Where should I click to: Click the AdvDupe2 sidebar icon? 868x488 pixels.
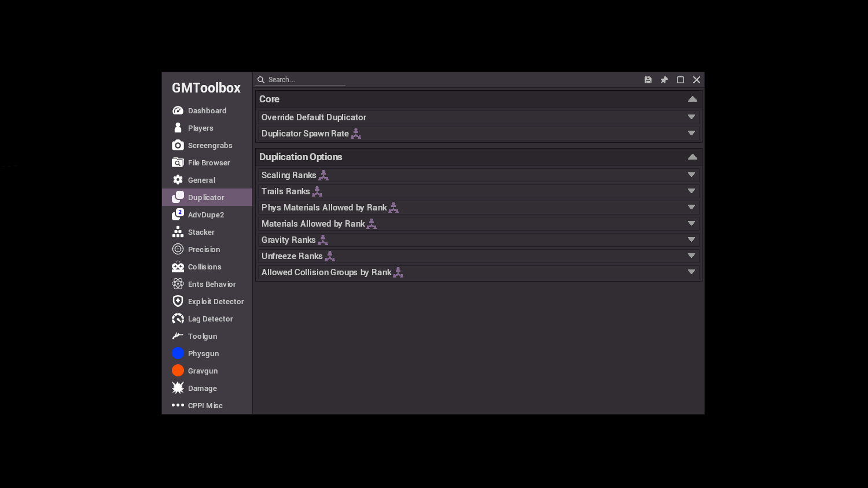pos(178,215)
